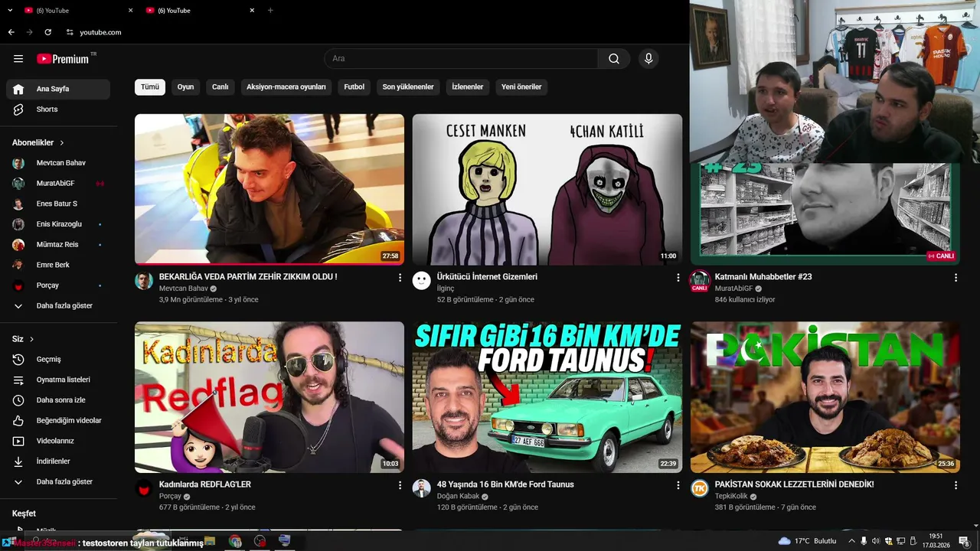The width and height of the screenshot is (980, 551).
Task: Open İndirilenler in sidebar
Action: pyautogui.click(x=58, y=461)
